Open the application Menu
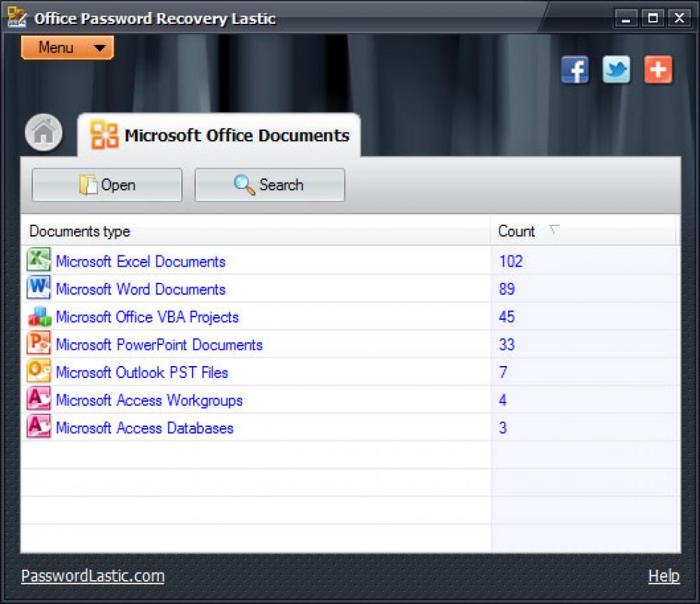This screenshot has width=700, height=604. pyautogui.click(x=66, y=48)
